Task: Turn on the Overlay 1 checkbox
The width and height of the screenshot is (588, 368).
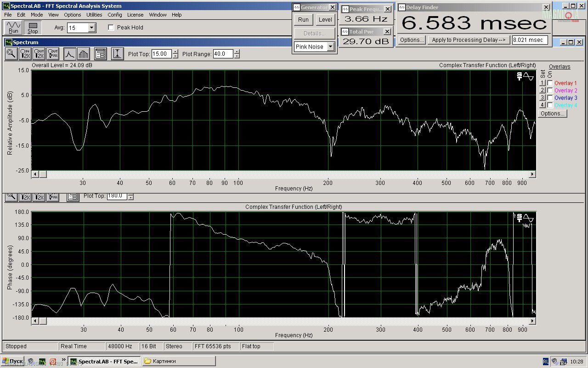Action: (x=550, y=83)
